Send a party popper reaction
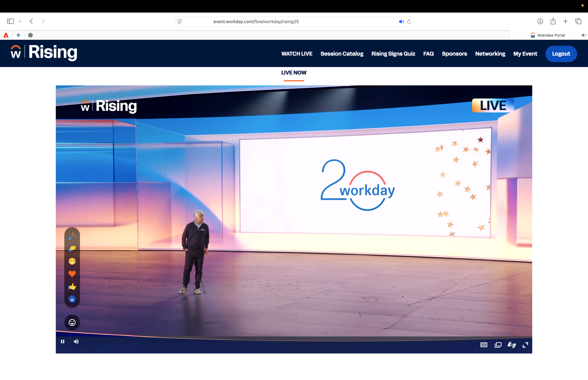This screenshot has height=380, width=588. click(72, 236)
